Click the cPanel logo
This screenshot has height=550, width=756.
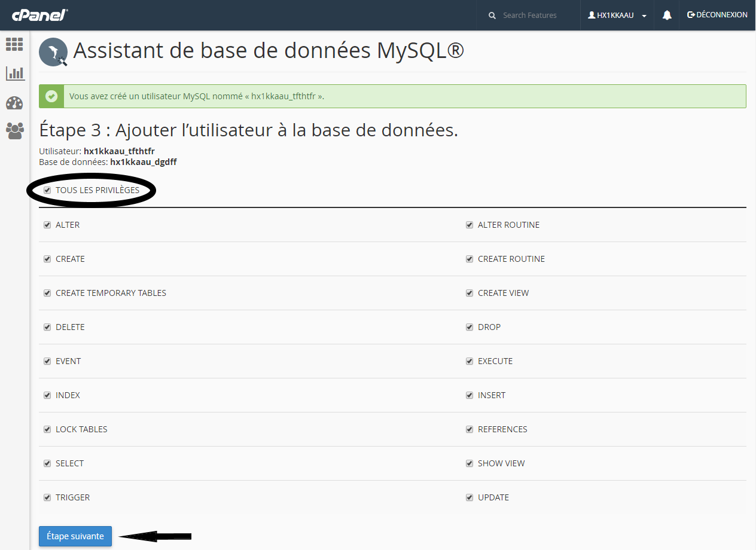click(39, 15)
